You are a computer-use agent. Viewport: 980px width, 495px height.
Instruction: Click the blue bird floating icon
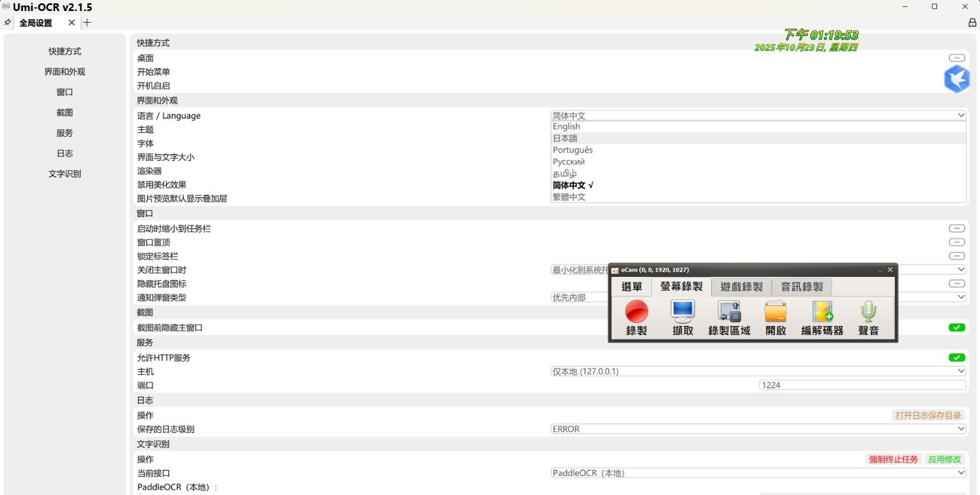[x=957, y=79]
